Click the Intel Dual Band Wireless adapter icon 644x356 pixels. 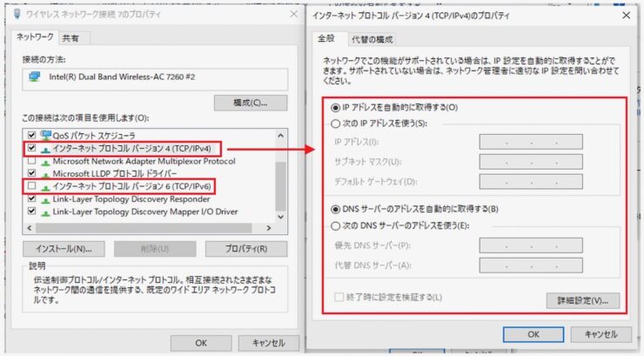[32, 76]
